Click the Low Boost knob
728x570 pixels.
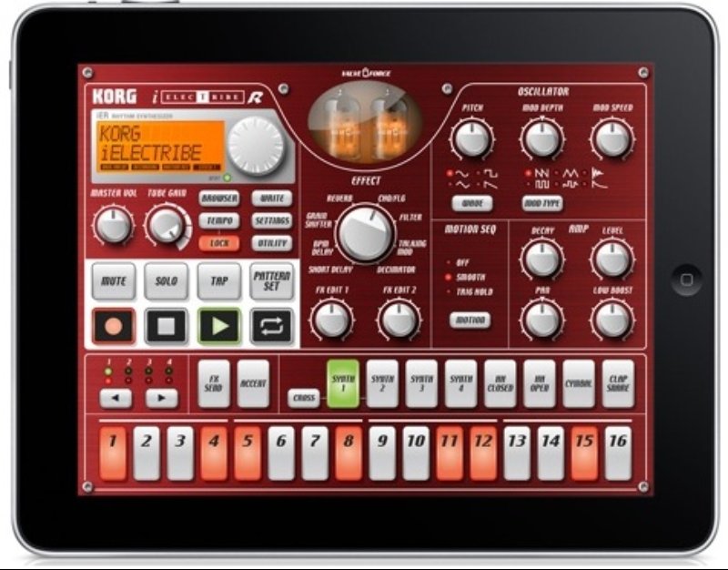(x=612, y=320)
